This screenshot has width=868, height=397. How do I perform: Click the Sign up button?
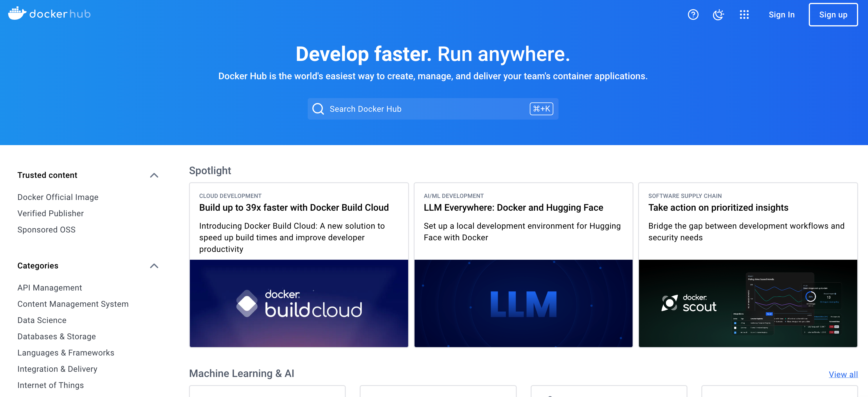833,15
